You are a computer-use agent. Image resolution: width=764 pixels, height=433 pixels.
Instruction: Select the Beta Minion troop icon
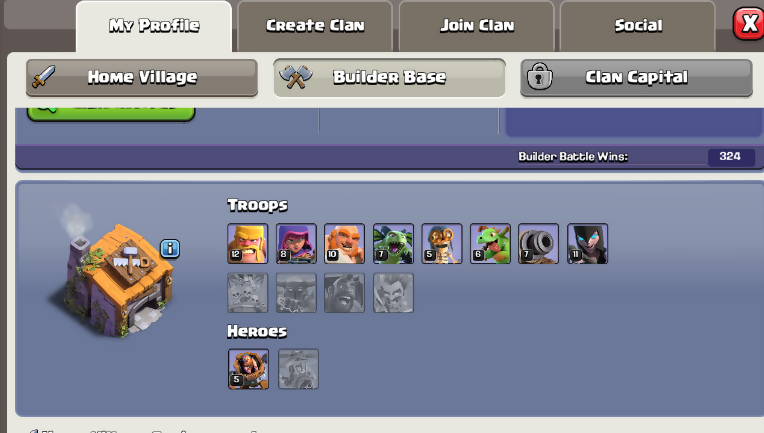pyautogui.click(x=393, y=244)
